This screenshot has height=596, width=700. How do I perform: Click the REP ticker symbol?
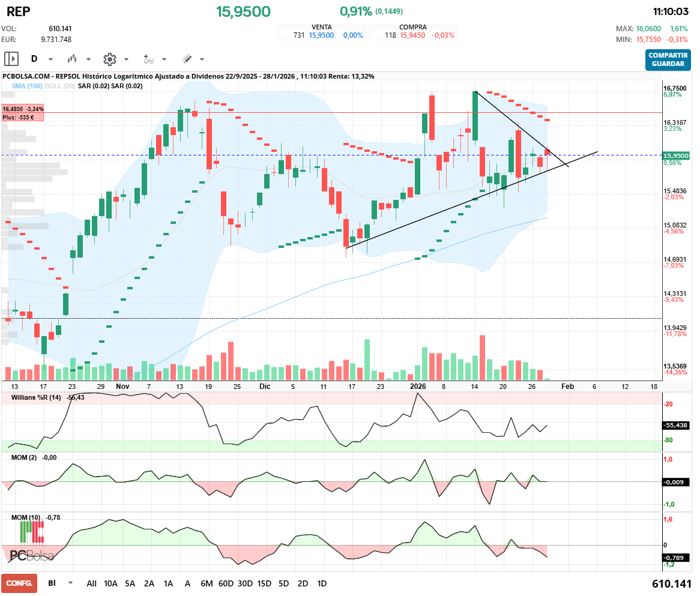18,11
